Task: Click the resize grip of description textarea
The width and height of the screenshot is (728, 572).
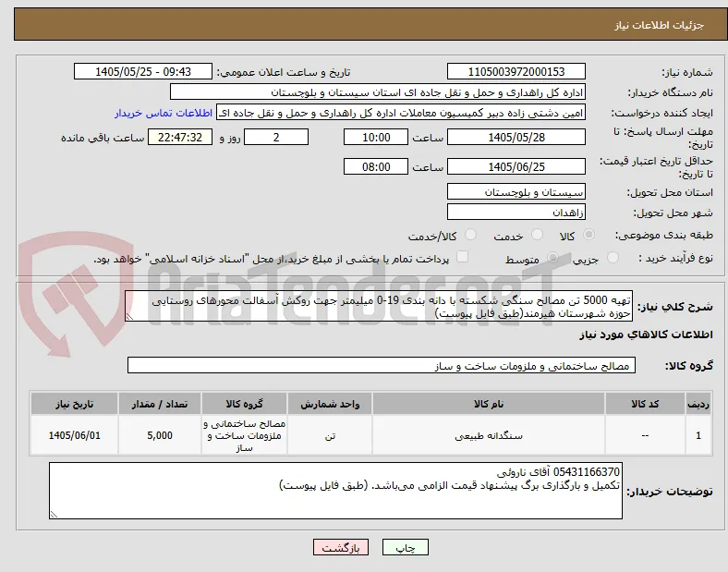Action: pos(129,317)
